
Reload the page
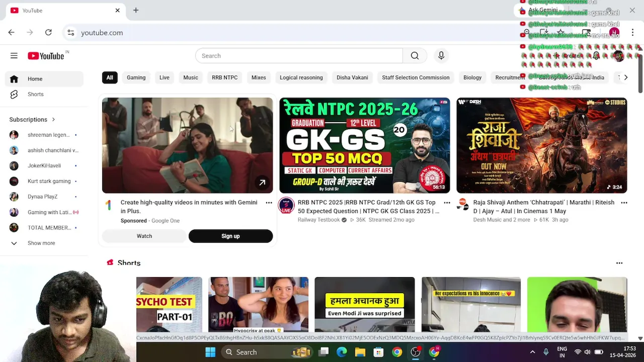point(48,33)
